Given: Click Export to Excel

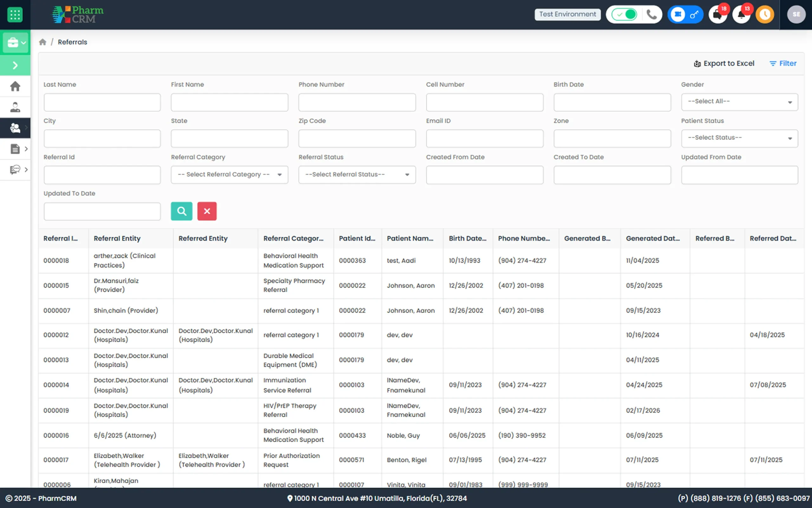Looking at the screenshot, I should [724, 63].
